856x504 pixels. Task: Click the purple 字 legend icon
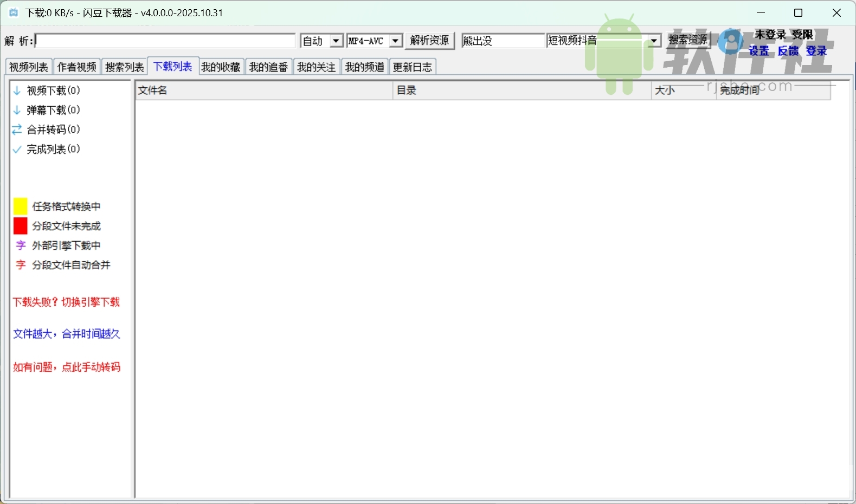point(21,245)
